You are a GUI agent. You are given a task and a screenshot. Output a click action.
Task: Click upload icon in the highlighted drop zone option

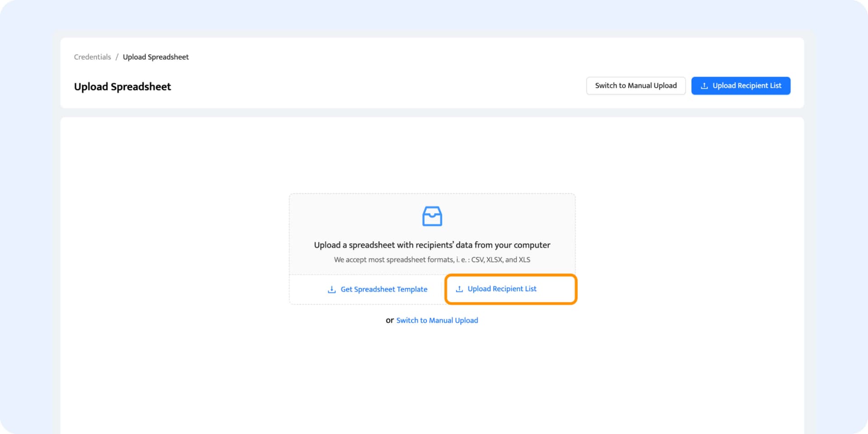click(459, 289)
